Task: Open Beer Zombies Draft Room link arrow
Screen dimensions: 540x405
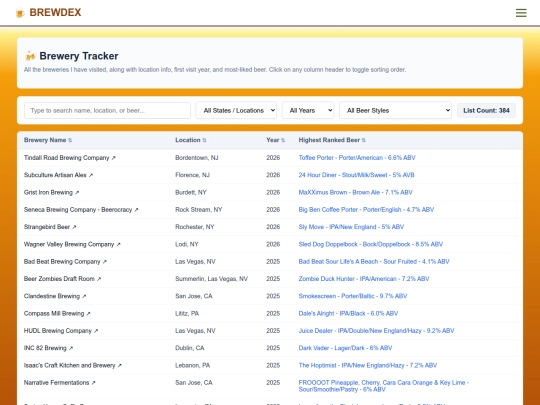Action: click(x=99, y=279)
